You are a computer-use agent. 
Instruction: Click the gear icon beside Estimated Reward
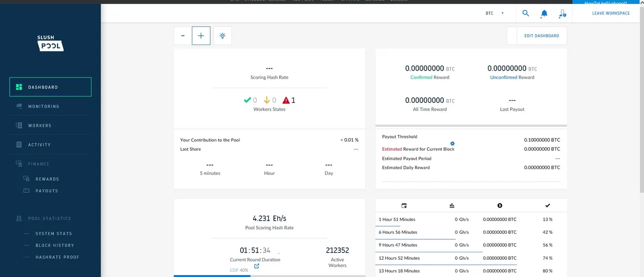452,144
